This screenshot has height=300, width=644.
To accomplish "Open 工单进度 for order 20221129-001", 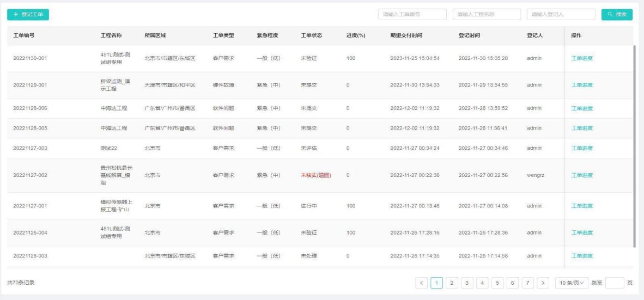I will (581, 85).
